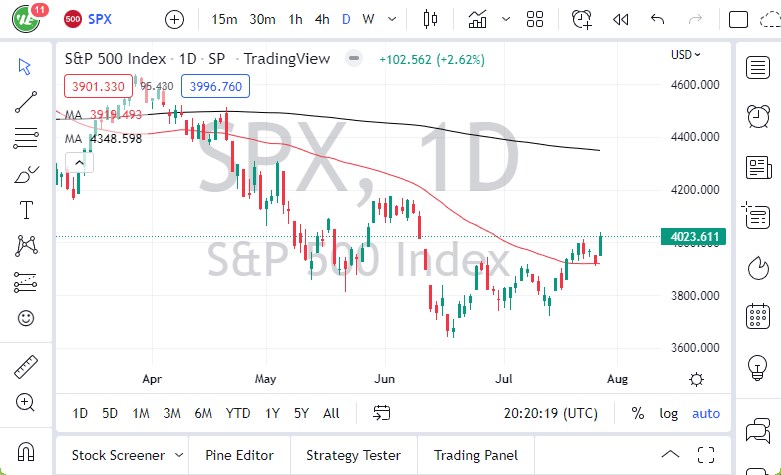
Task: Click the replay rewind icon
Action: click(621, 19)
